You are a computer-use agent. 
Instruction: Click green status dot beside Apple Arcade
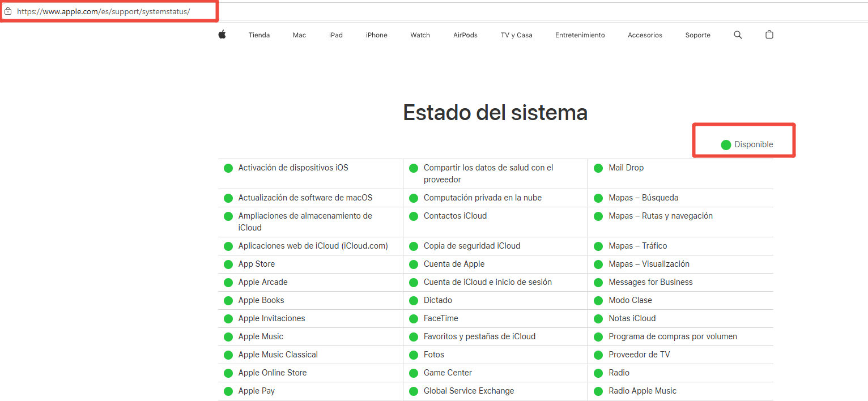coord(228,283)
